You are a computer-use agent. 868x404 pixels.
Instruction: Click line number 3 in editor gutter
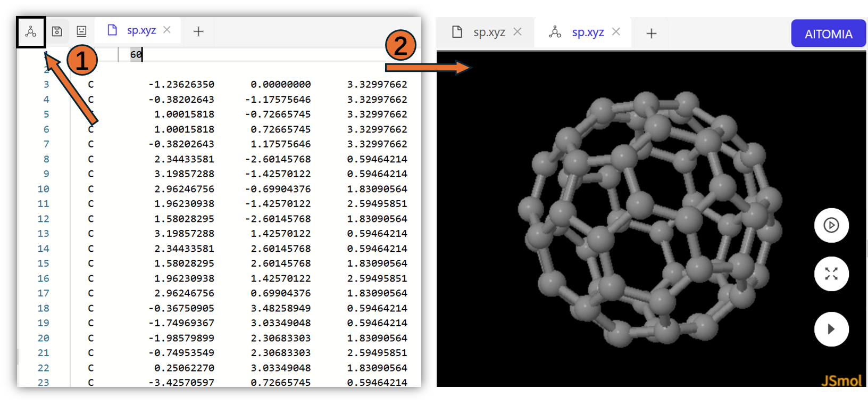coord(46,84)
